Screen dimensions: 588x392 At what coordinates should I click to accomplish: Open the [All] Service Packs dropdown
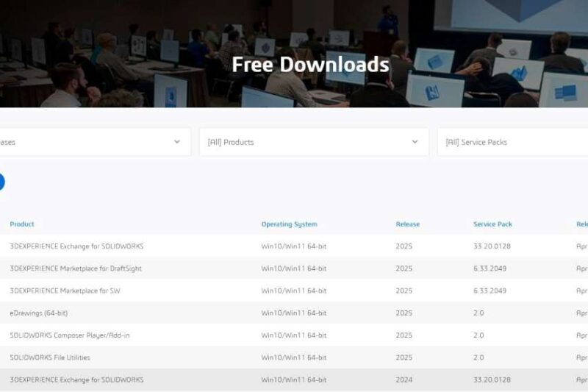pos(512,142)
